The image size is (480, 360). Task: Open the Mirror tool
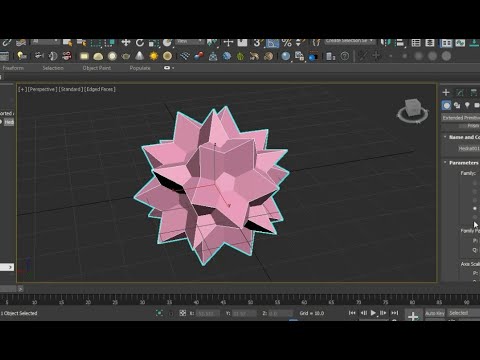[386, 43]
